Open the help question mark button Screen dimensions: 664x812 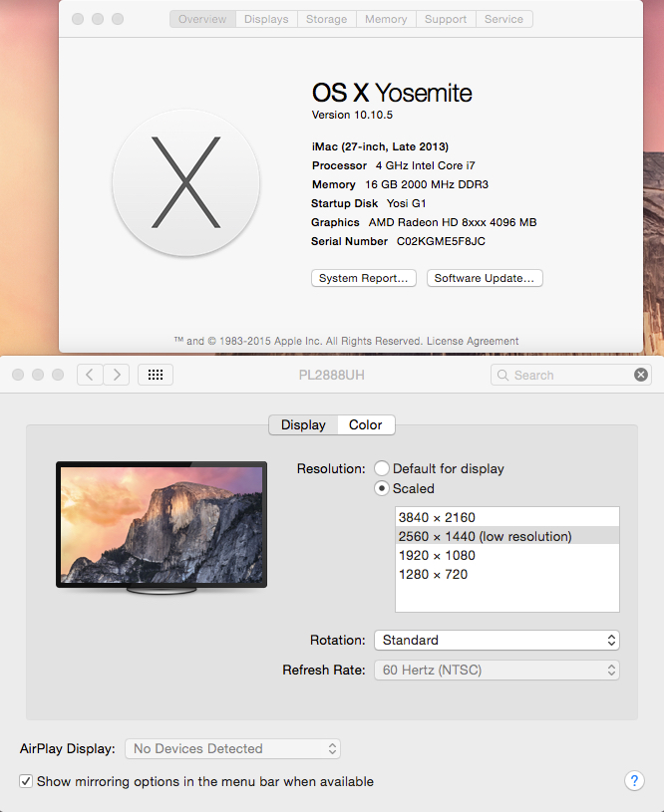[634, 780]
